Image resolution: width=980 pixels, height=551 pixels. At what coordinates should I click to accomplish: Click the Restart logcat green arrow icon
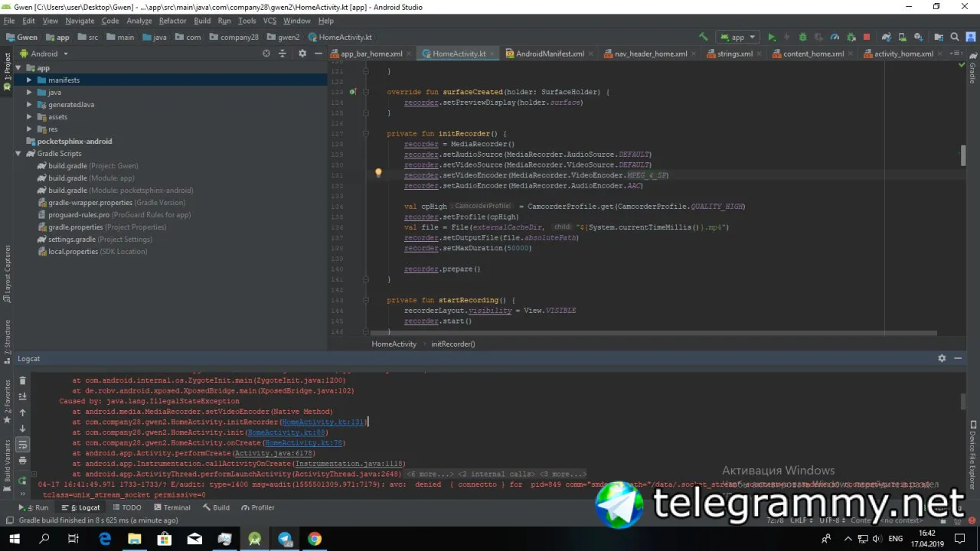coord(22,481)
